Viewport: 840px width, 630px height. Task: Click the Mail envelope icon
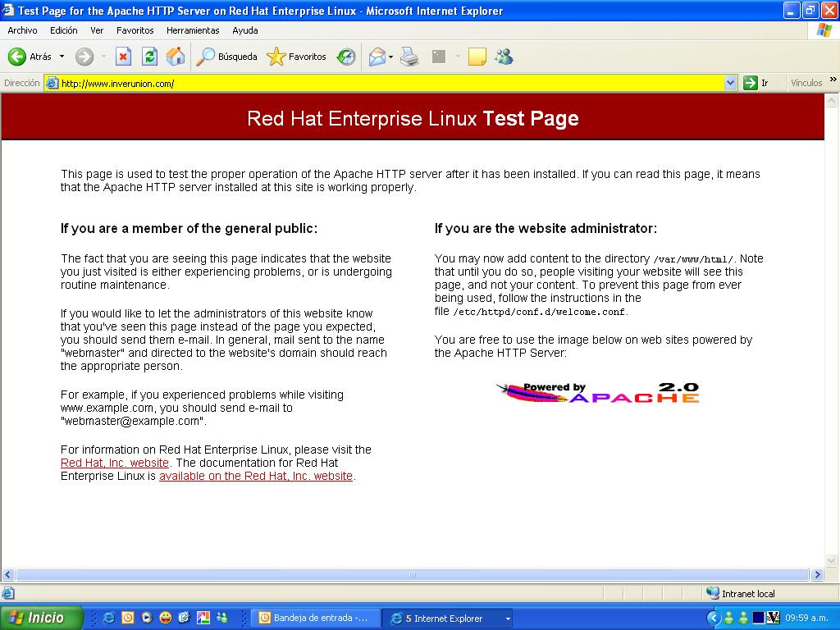point(377,57)
